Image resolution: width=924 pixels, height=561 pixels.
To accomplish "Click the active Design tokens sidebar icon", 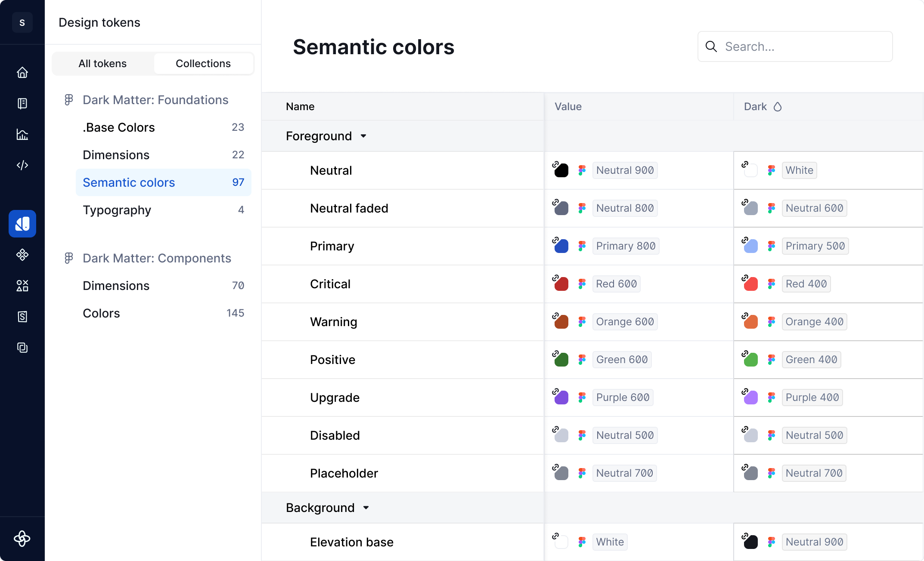I will 22,224.
